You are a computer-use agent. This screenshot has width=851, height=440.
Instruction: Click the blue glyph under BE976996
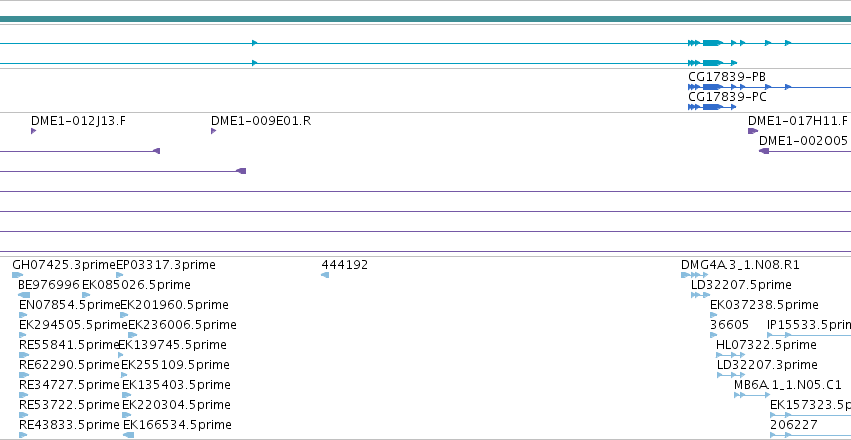(x=24, y=295)
